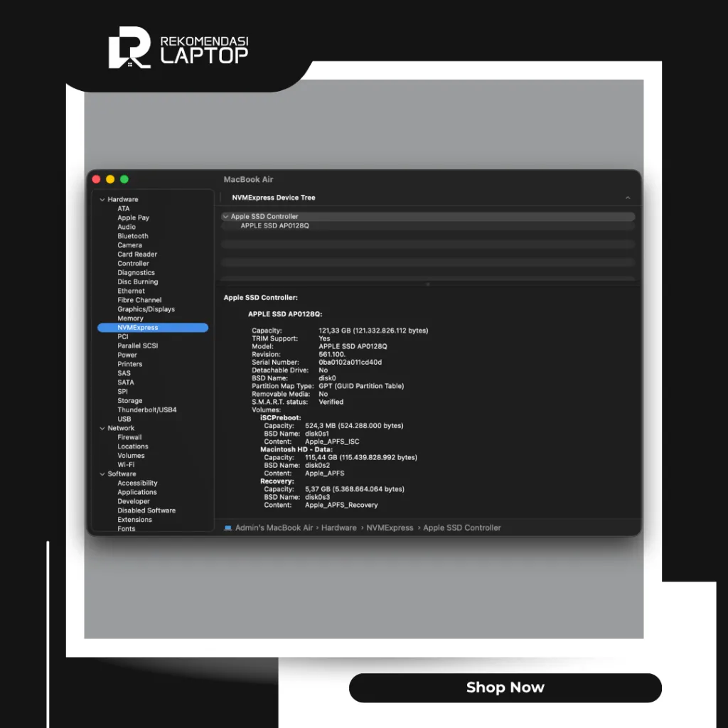Click Hardware in the path bar

(339, 528)
